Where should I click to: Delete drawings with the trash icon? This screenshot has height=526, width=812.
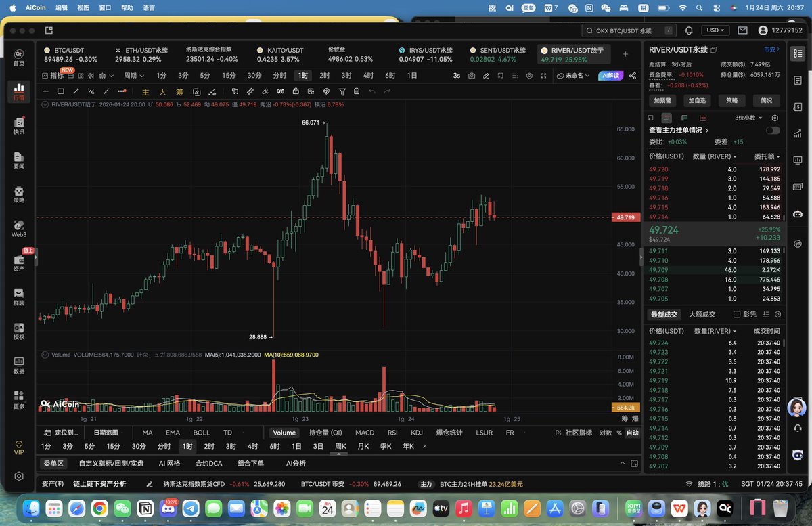point(357,91)
